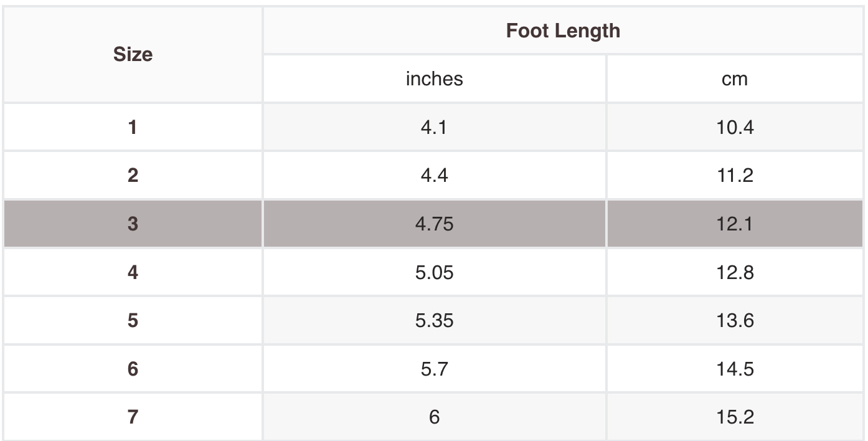The height and width of the screenshot is (441, 868).
Task: Select highlighted size 3 row label
Action: click(x=133, y=224)
